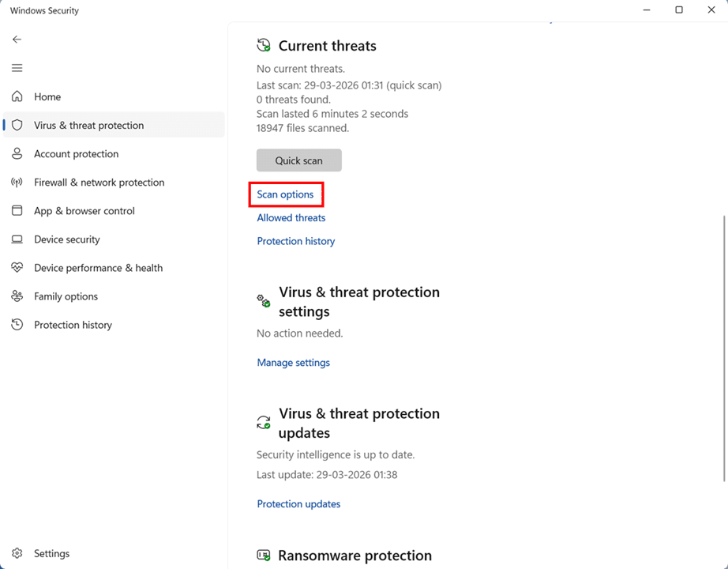Click the App & browser control window icon

(17, 211)
